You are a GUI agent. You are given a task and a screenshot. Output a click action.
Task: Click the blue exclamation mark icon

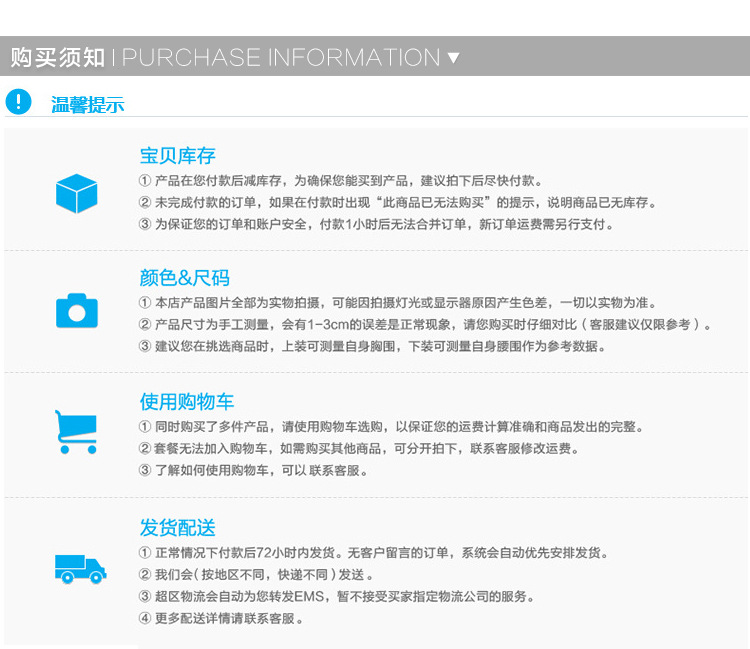click(x=18, y=102)
